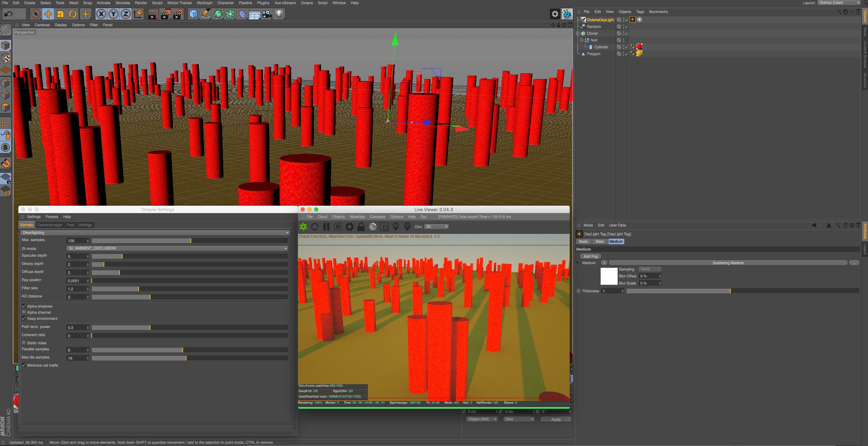Open the GI mode dropdown

tap(177, 248)
